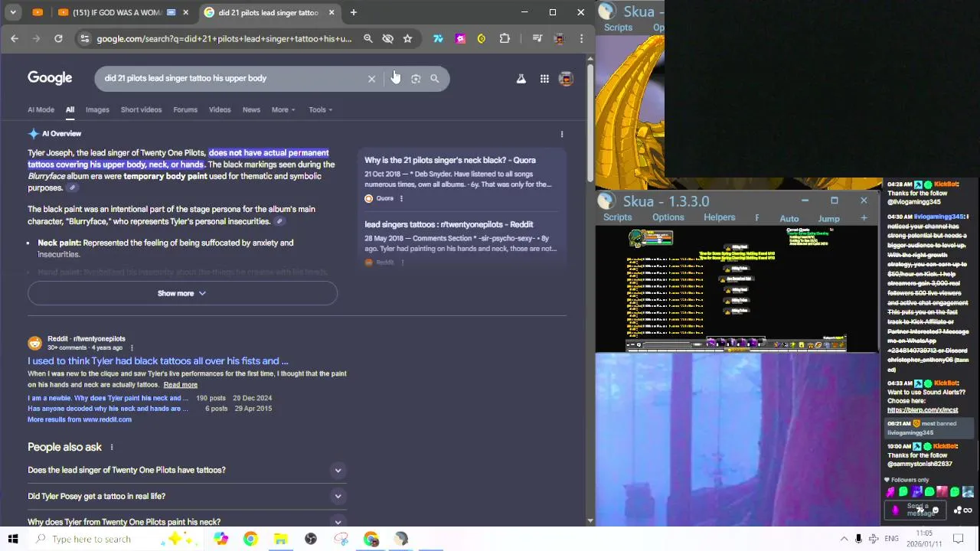Expand 'Did Tyler Posey get a tattoo' question
Viewport: 980px width, 551px height.
tap(186, 496)
